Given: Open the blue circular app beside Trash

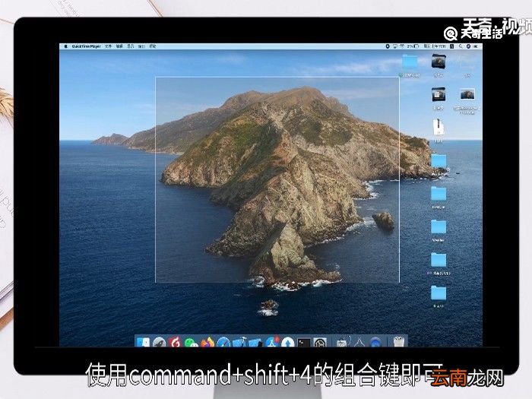Looking at the screenshot, I should coord(375,342).
